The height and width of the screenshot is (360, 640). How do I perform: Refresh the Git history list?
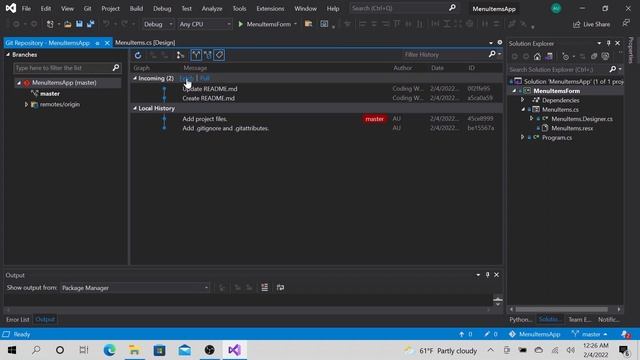[x=138, y=55]
